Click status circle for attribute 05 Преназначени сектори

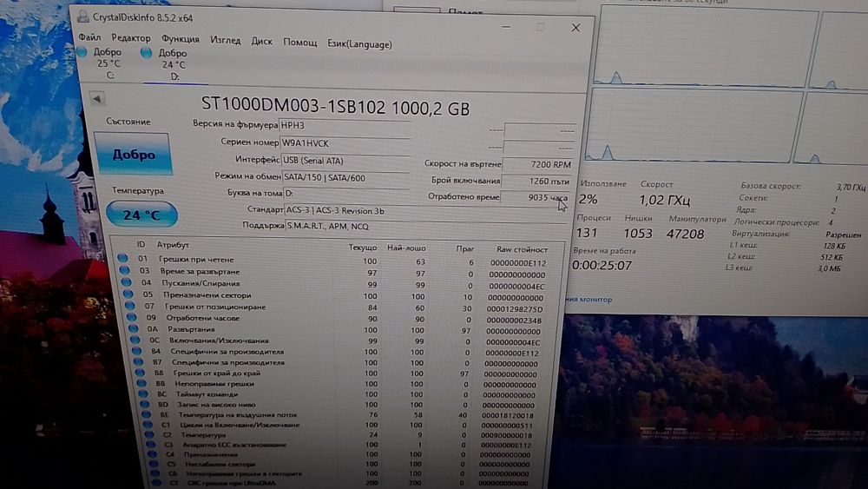[128, 294]
